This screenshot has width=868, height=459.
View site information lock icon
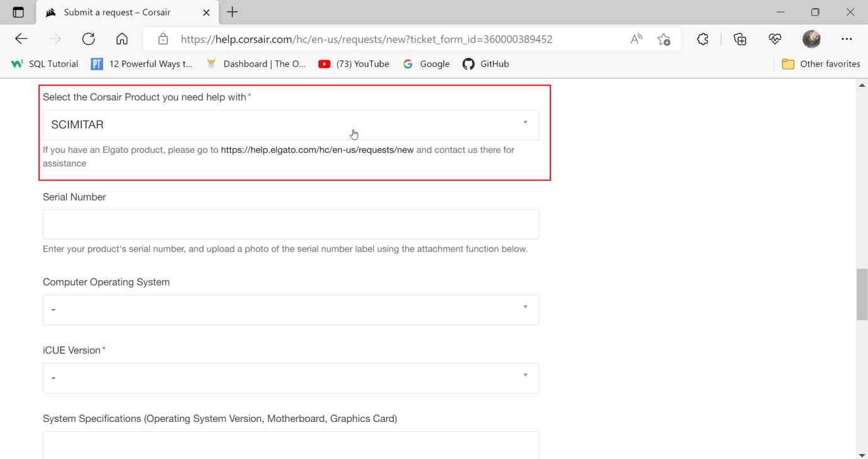[x=163, y=39]
